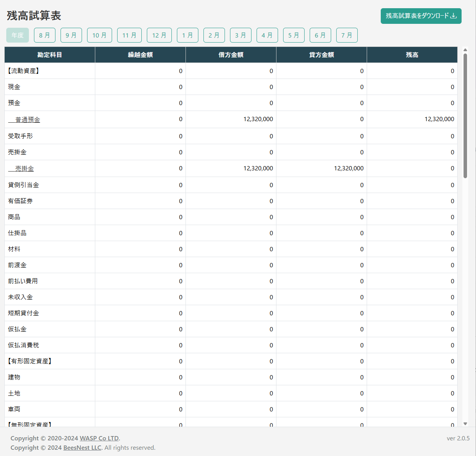Select the 短期貸付金 row label
The image size is (476, 456).
coord(23,313)
